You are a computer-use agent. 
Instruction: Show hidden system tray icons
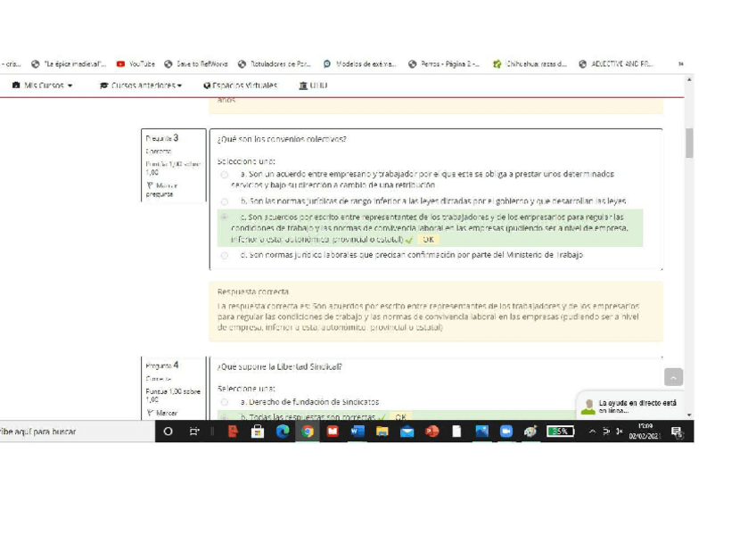[x=592, y=431]
